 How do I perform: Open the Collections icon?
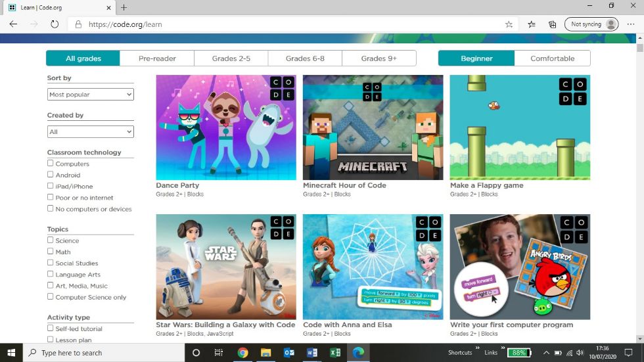[553, 24]
